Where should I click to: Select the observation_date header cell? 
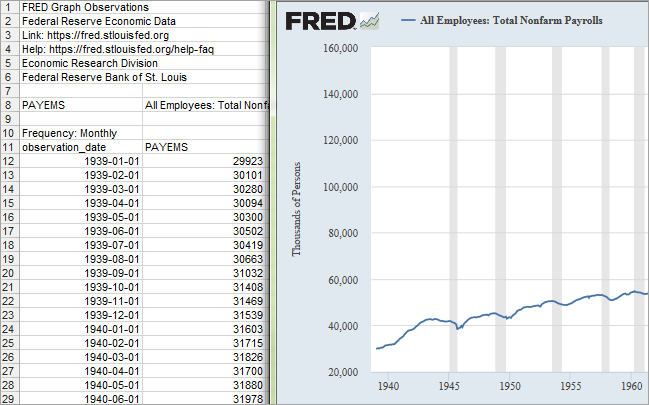tap(81, 147)
